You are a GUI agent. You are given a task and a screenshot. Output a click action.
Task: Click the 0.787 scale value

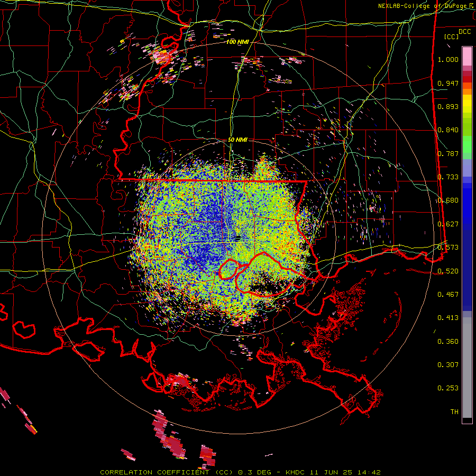click(448, 153)
